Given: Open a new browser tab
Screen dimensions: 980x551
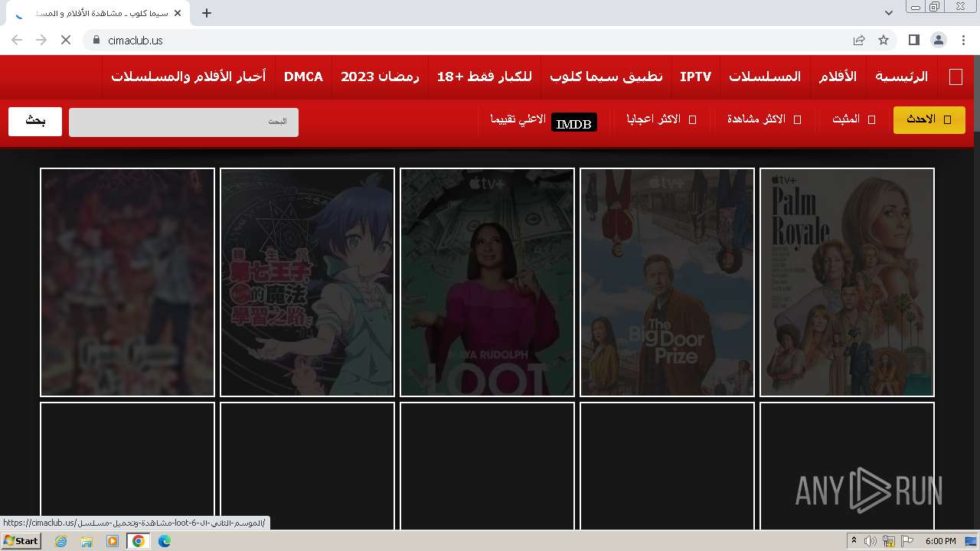Looking at the screenshot, I should [x=207, y=13].
